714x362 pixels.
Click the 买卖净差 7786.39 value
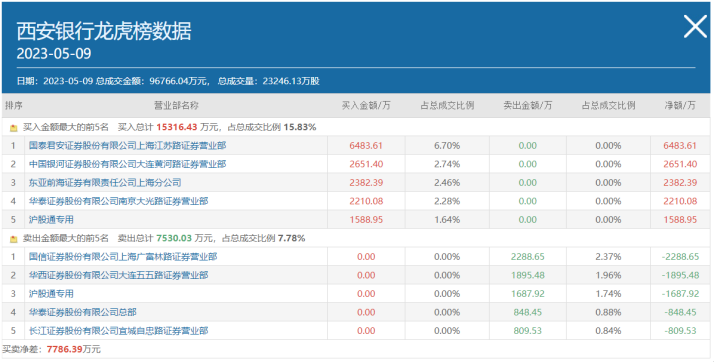click(x=65, y=349)
